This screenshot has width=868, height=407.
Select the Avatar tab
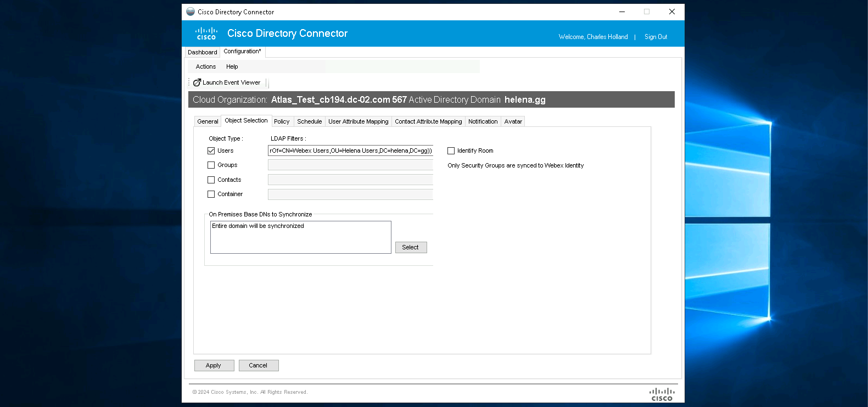point(513,121)
